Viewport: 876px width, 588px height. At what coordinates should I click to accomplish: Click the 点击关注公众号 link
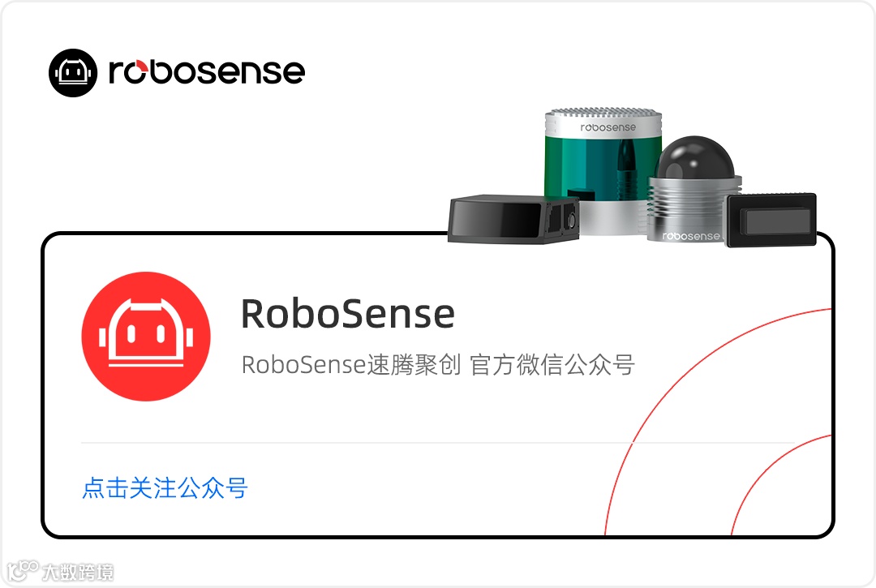pos(165,487)
